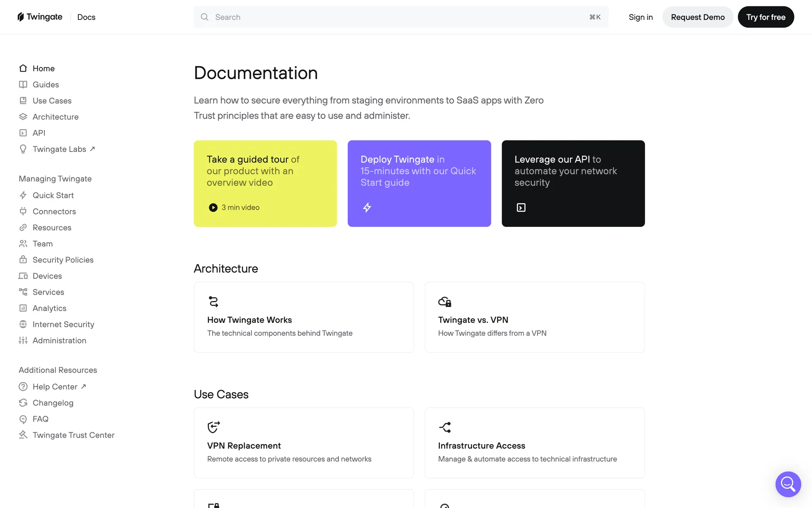Screen dimensions: 812x508
Task: Click the lightning bolt icon on the purple card
Action: pos(367,207)
